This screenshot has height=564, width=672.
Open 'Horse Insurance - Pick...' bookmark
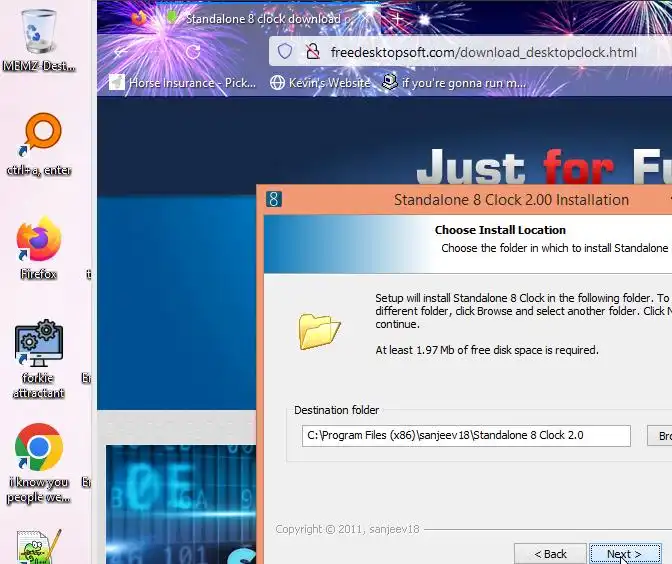(x=182, y=82)
